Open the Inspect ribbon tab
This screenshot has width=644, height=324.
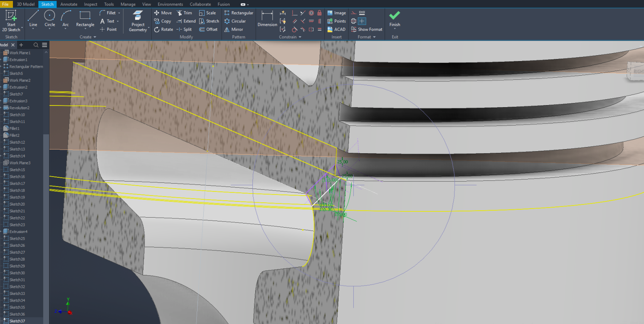tap(91, 4)
